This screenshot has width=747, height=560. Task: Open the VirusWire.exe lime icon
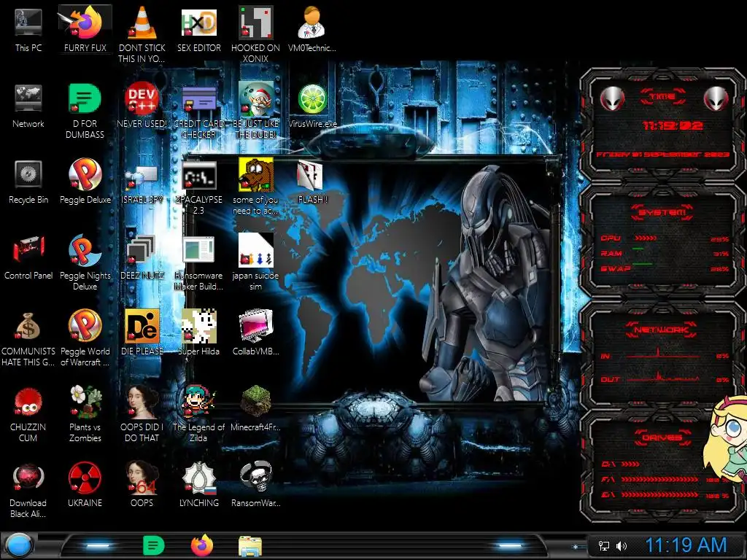point(312,98)
